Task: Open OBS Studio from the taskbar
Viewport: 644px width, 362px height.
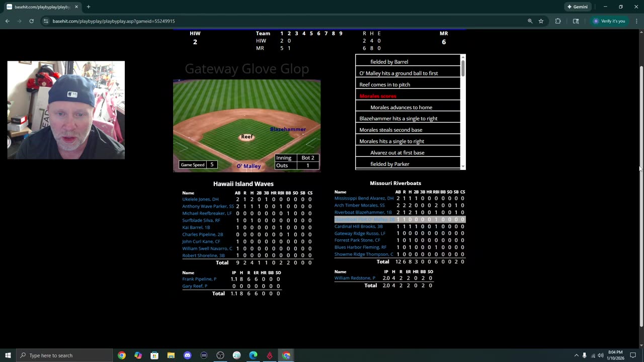Action: (x=220, y=355)
